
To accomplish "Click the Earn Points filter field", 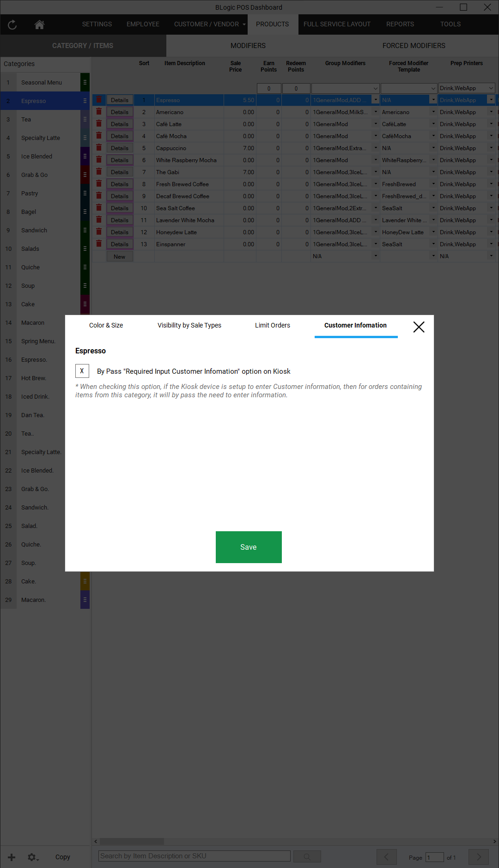I will [269, 88].
